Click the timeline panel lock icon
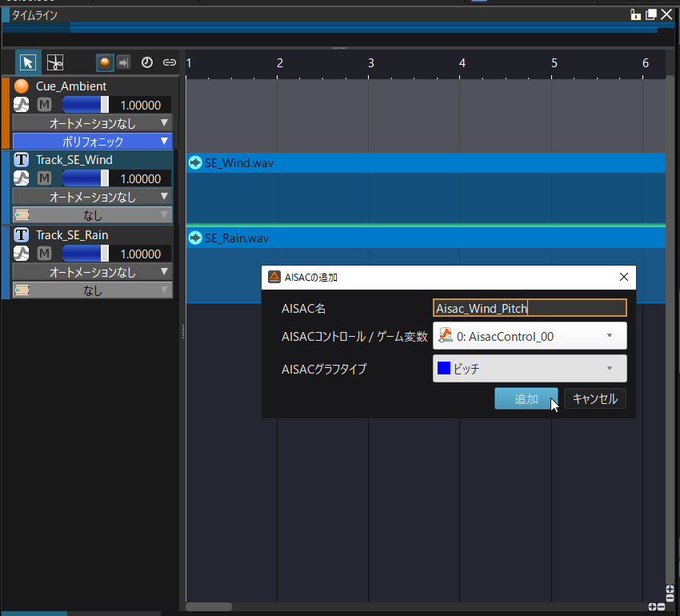This screenshot has width=680, height=616. [635, 14]
